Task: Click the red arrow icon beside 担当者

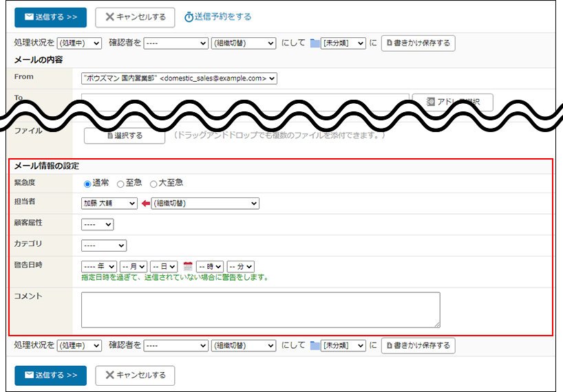Action: coord(146,204)
